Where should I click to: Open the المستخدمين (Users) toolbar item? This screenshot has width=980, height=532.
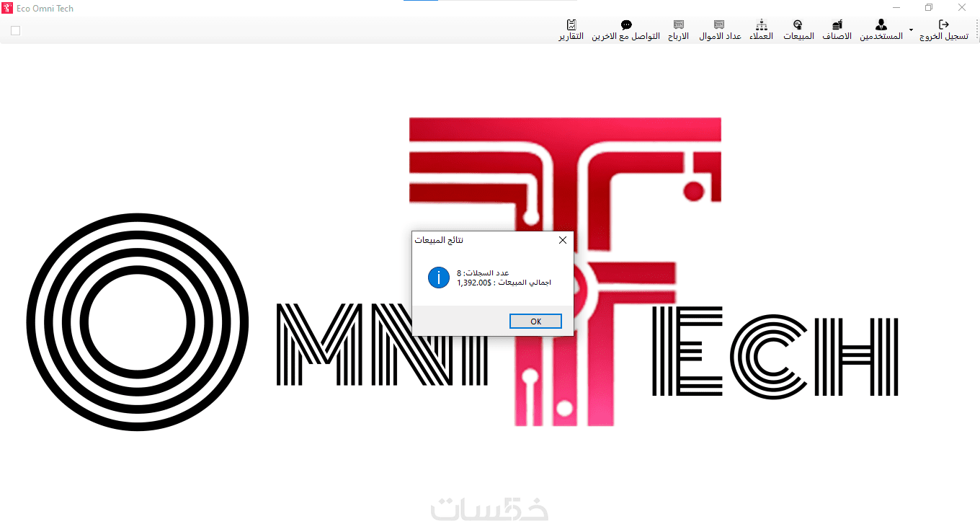881,30
